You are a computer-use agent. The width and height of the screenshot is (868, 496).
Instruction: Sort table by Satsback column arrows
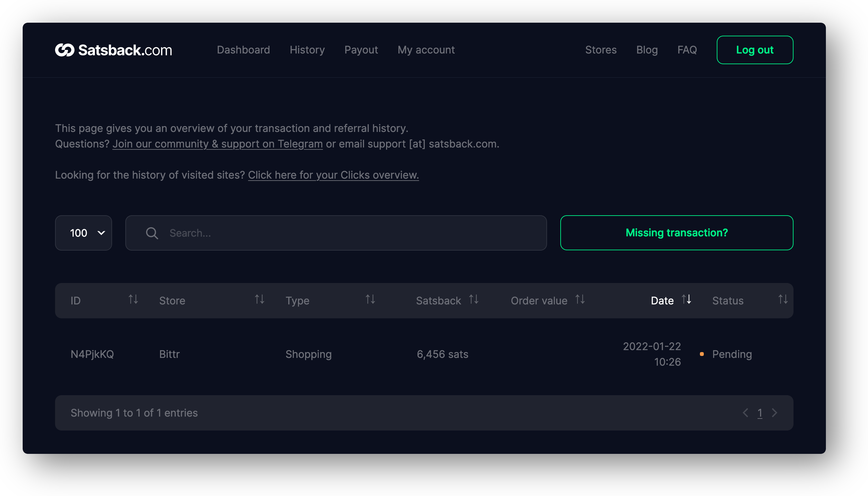pyautogui.click(x=474, y=300)
